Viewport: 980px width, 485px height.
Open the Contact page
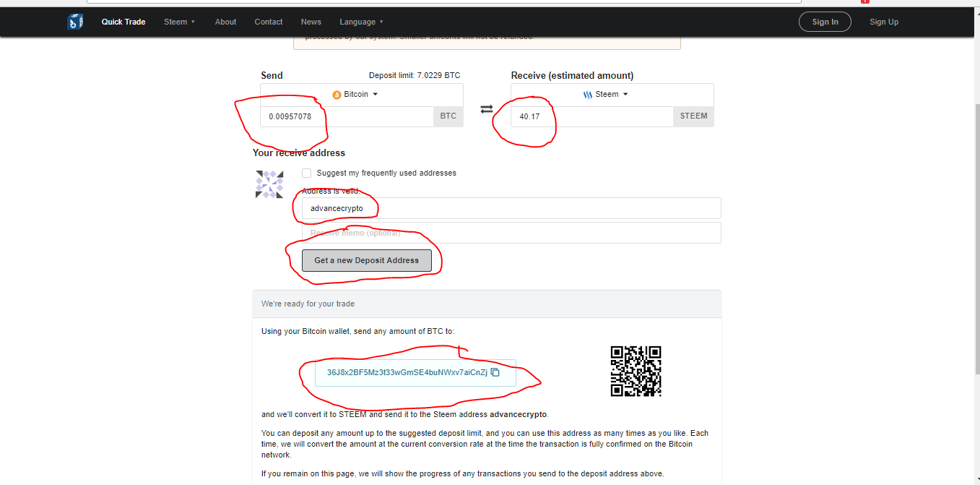269,22
